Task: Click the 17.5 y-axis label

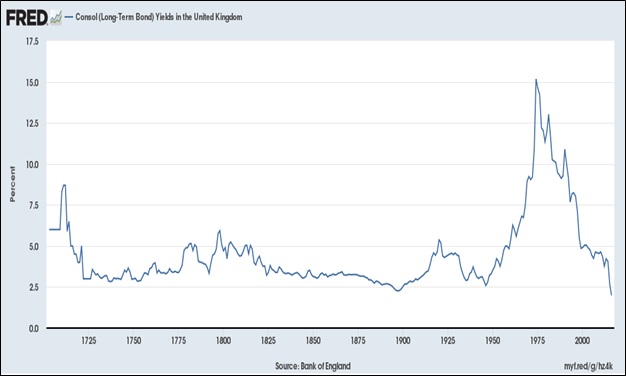Action: click(x=32, y=42)
